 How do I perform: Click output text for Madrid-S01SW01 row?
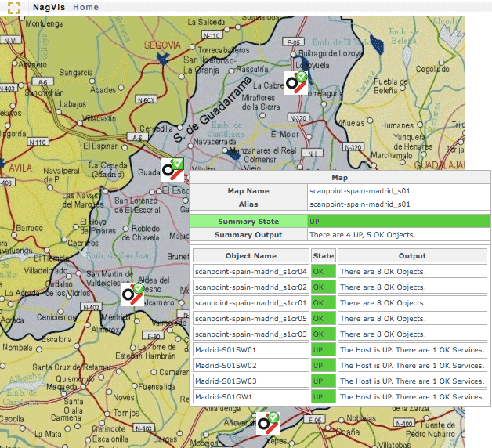pos(412,350)
